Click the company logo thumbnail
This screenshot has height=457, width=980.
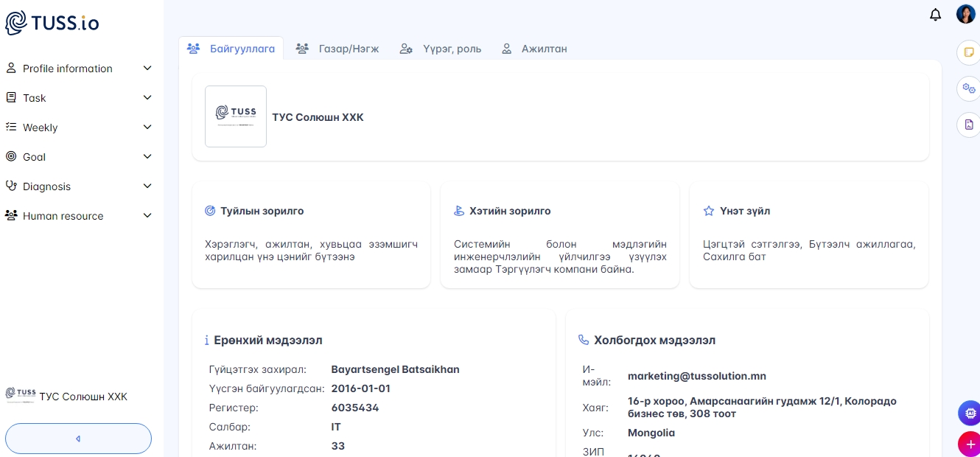(x=236, y=116)
